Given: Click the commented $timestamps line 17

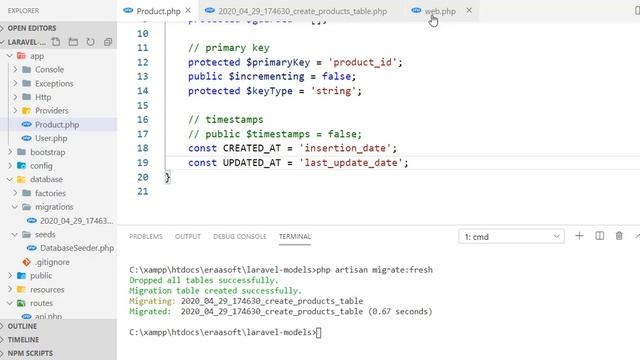Looking at the screenshot, I should pyautogui.click(x=275, y=134).
